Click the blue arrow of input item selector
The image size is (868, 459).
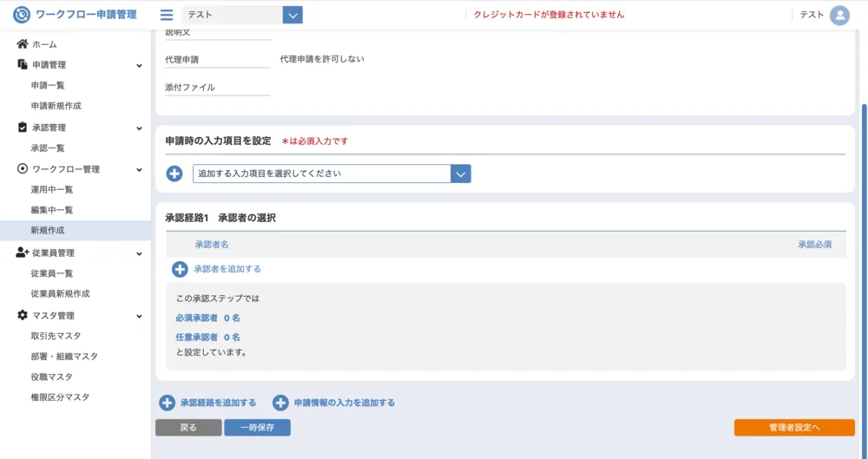pos(461,174)
